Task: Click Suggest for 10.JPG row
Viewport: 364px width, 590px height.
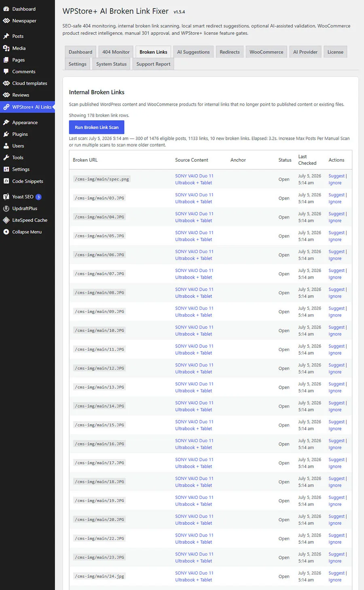Action: (336, 327)
